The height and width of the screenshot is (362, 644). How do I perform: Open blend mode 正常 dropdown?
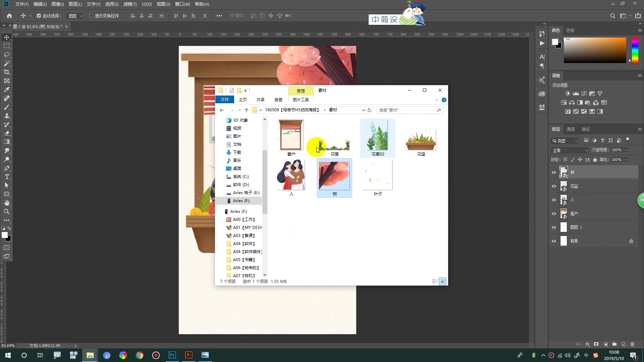pyautogui.click(x=570, y=150)
